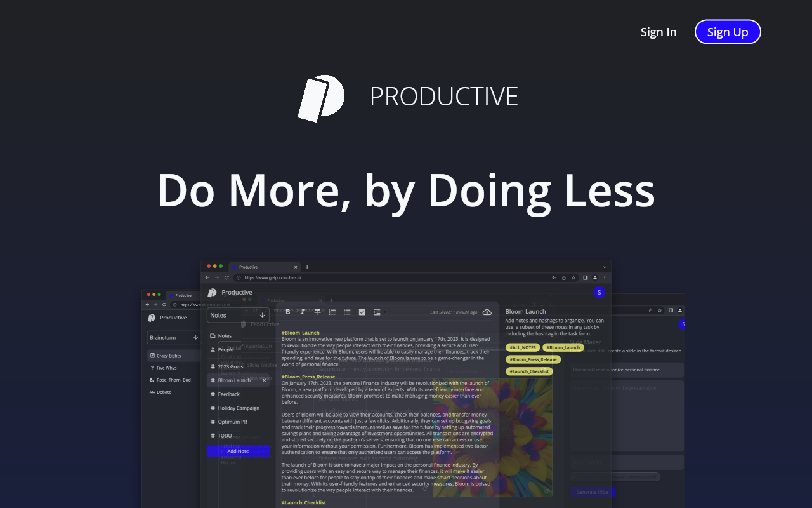Click the browser profile icon

click(595, 277)
